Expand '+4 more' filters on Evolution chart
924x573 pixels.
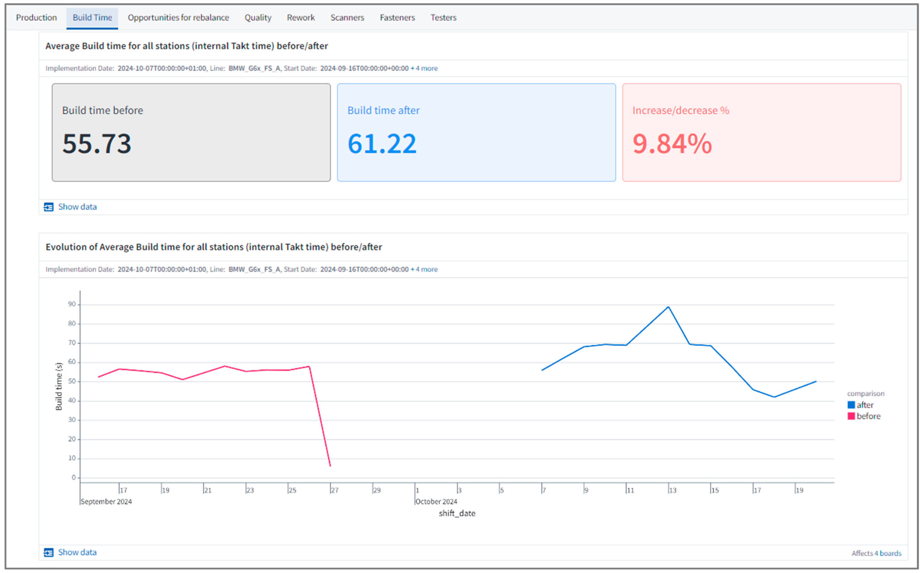tap(424, 269)
